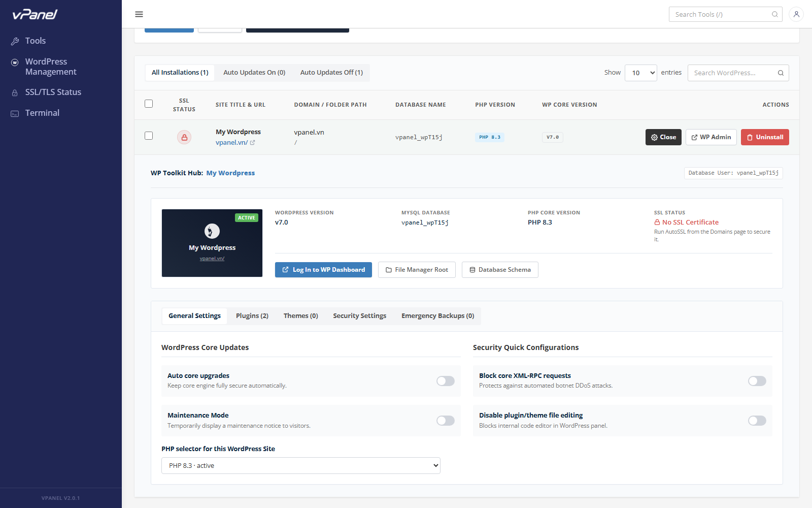
Task: Click the WordPress logo in site thumbnail
Action: pos(212,231)
